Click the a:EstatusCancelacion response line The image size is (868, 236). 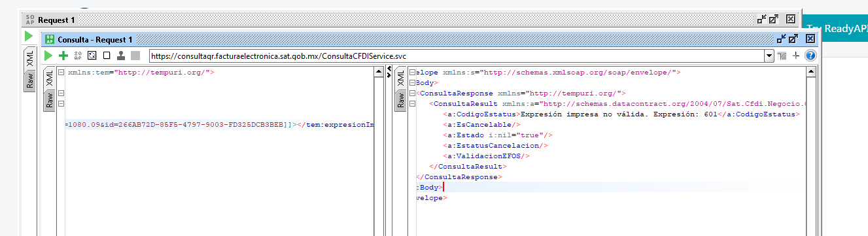(495, 145)
